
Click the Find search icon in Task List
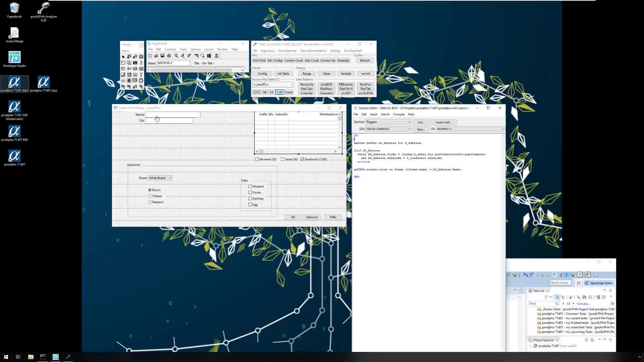point(556,304)
